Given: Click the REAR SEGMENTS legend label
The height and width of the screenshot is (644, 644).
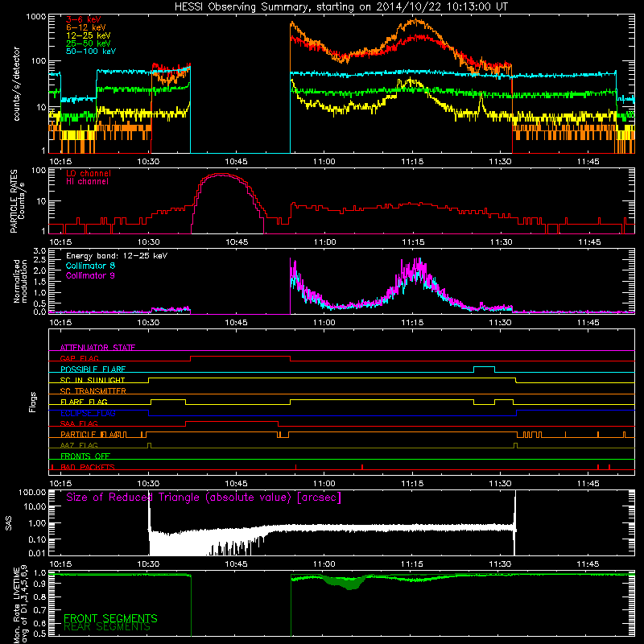Looking at the screenshot, I should click(107, 627).
